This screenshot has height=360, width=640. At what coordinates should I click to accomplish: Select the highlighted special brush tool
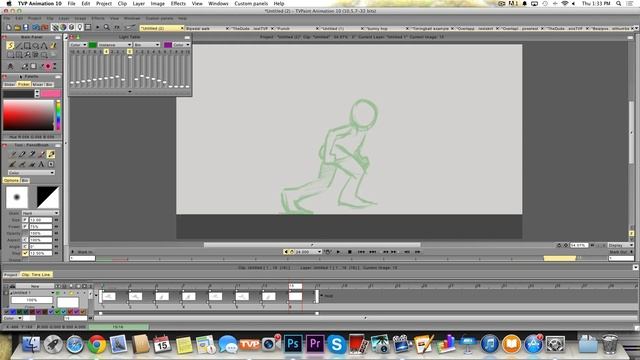pos(51,154)
